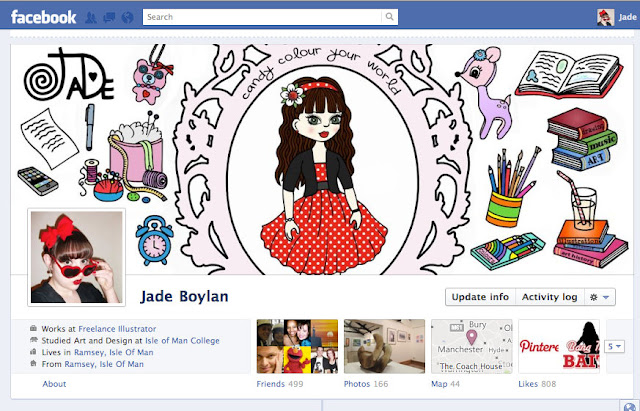Open the messages icon

[109, 18]
